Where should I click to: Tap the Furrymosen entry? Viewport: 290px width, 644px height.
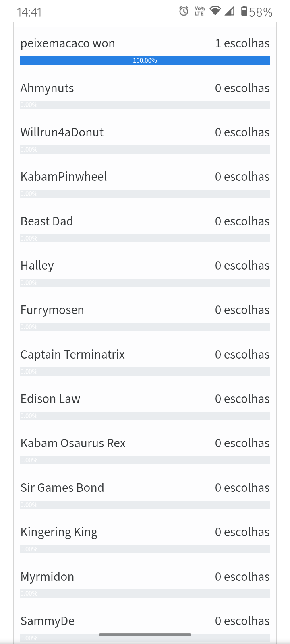[52, 310]
